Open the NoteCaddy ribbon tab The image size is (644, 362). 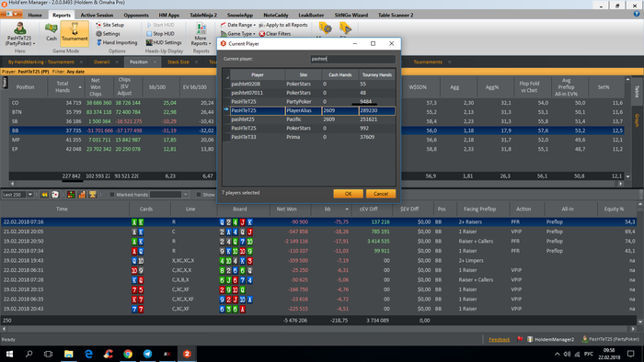pyautogui.click(x=276, y=15)
